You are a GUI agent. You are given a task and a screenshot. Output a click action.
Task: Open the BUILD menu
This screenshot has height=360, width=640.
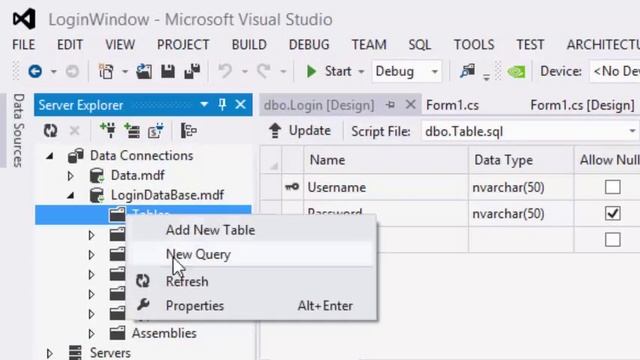tap(249, 44)
